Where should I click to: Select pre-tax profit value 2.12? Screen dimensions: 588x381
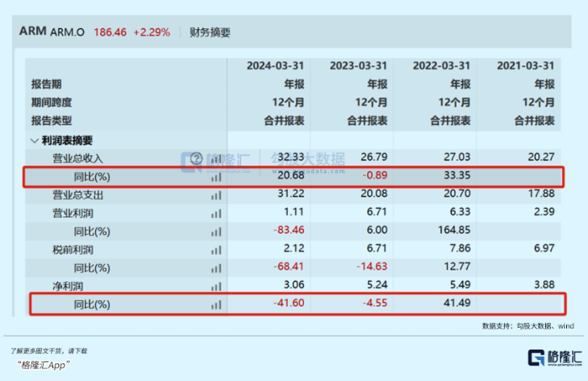(294, 248)
